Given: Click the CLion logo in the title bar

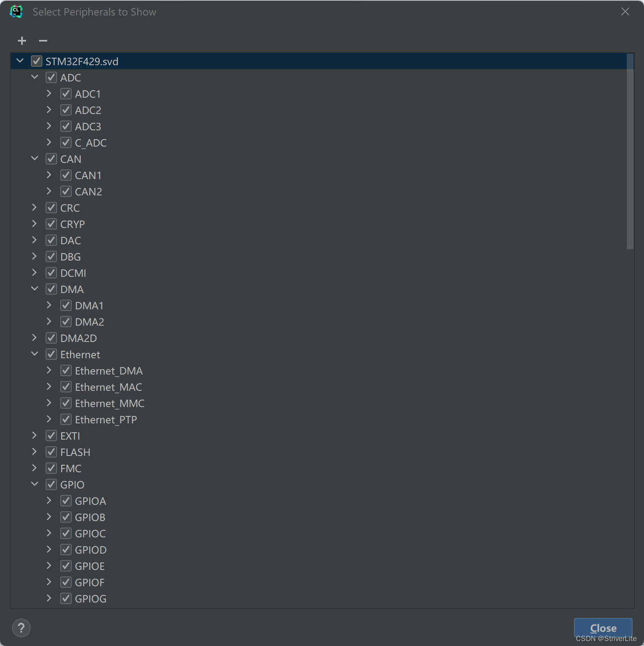Looking at the screenshot, I should click(16, 12).
